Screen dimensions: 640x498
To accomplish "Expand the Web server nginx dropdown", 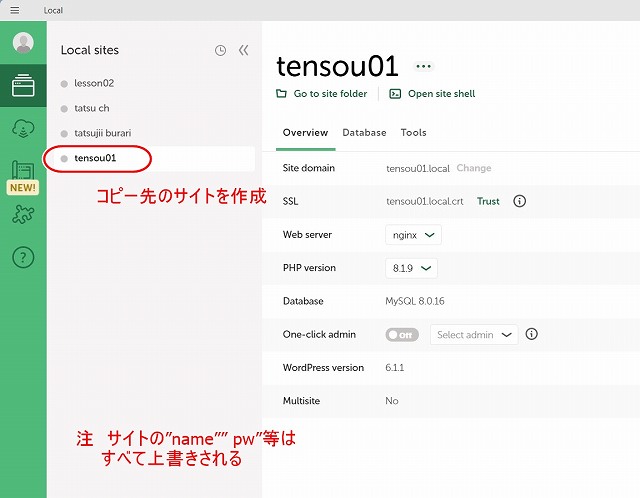I will pyautogui.click(x=414, y=235).
